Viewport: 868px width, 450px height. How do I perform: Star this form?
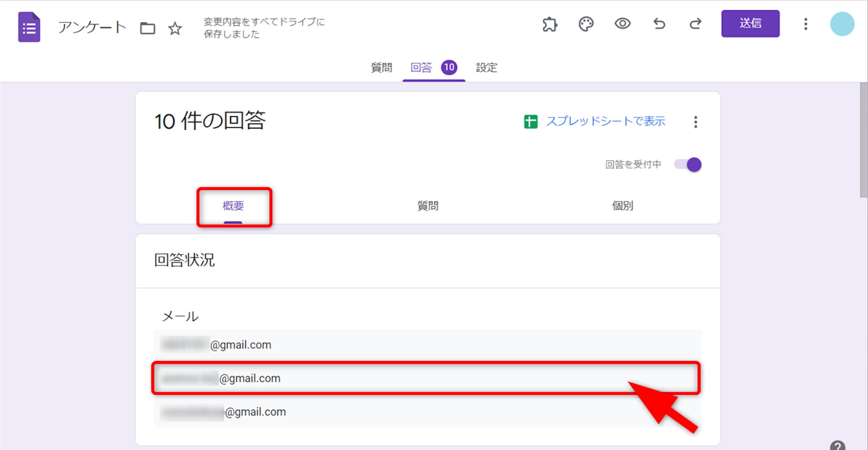click(x=175, y=28)
